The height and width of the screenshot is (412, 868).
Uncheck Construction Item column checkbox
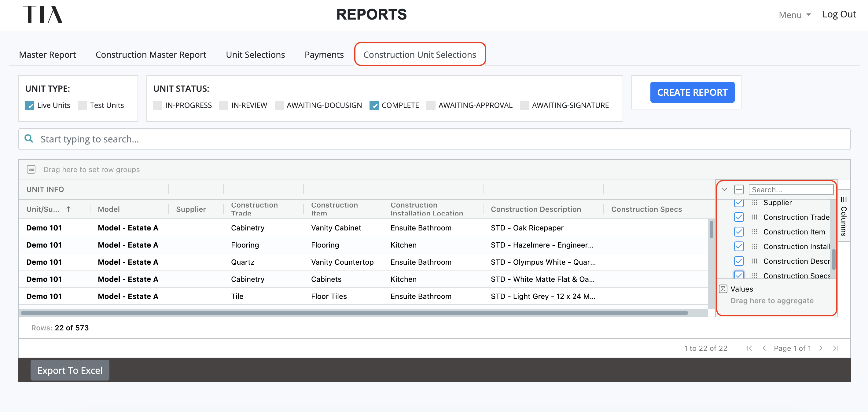coord(739,232)
